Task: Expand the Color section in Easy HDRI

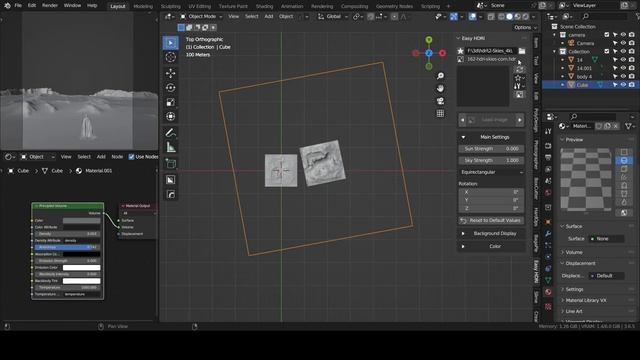Action: [x=491, y=247]
